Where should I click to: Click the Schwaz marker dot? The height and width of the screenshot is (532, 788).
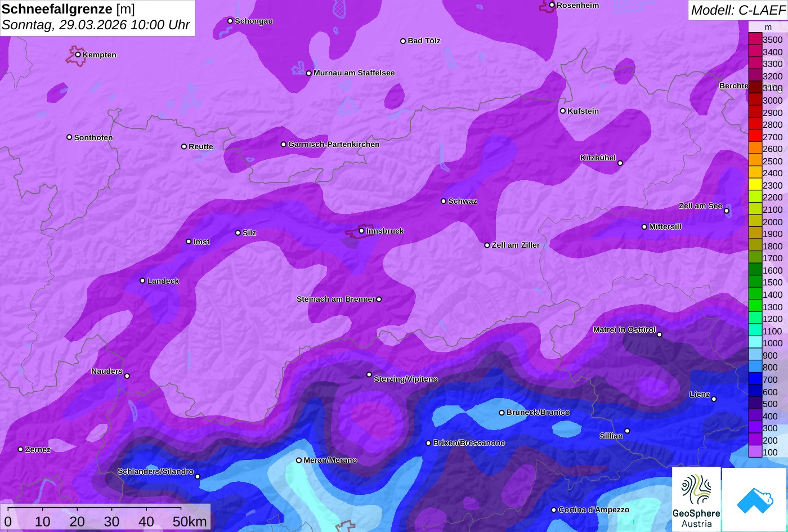tap(444, 201)
